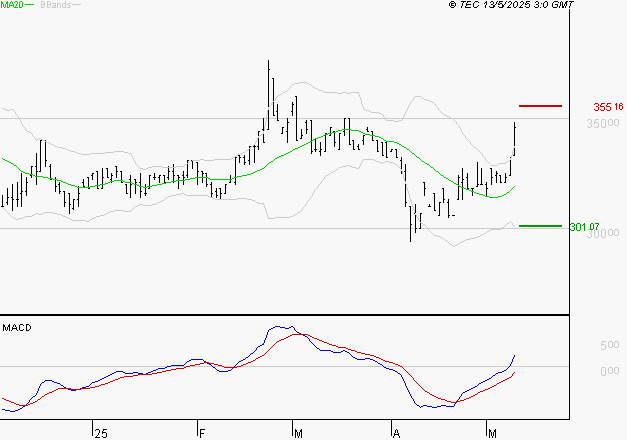Screen dimensions: 627x440
Task: Click the 500 MACD axis label
Action: click(610, 345)
